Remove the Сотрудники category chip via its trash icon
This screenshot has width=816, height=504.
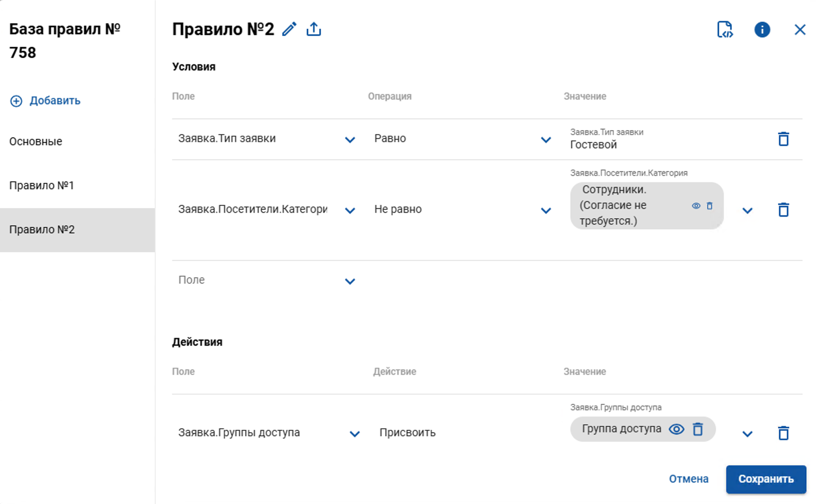(709, 206)
